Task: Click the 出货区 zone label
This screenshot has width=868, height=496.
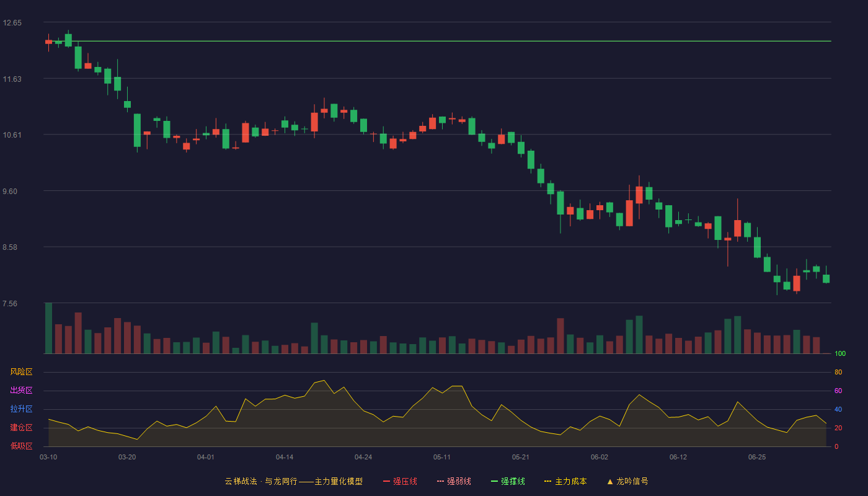Action: point(21,391)
